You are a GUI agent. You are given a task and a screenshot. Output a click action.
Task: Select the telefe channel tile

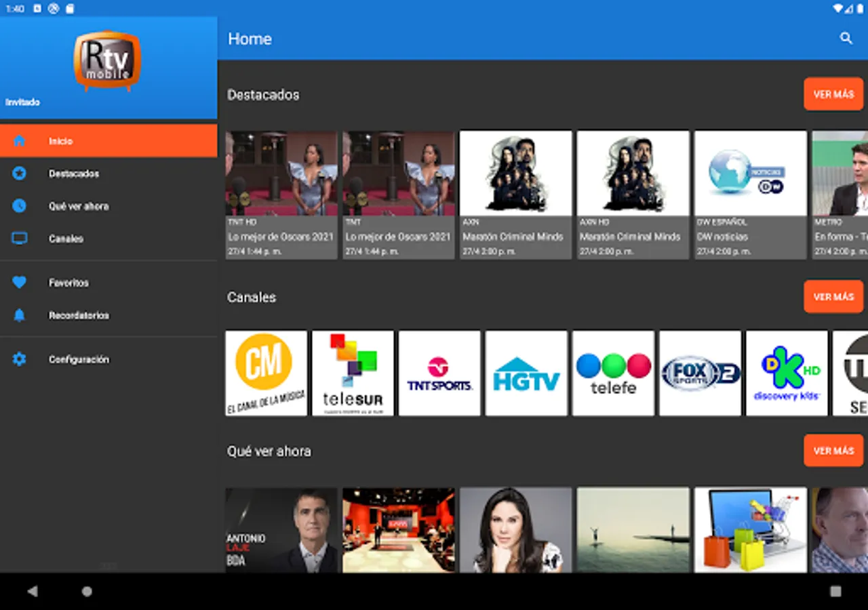point(613,373)
